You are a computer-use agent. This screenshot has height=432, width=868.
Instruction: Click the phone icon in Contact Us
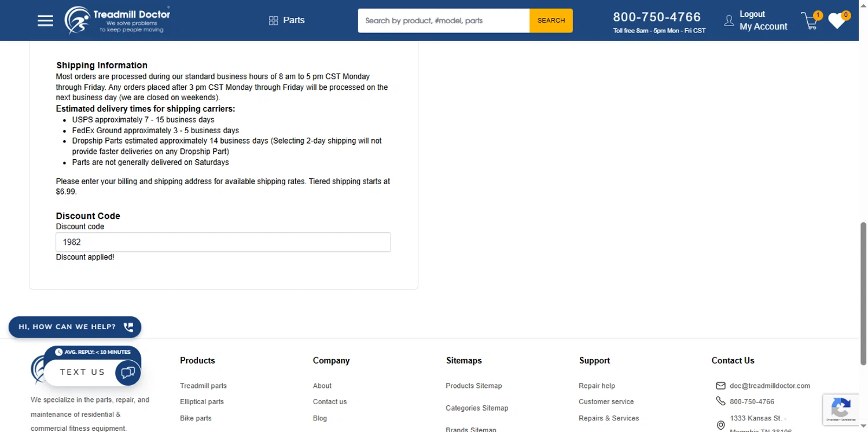(x=720, y=401)
